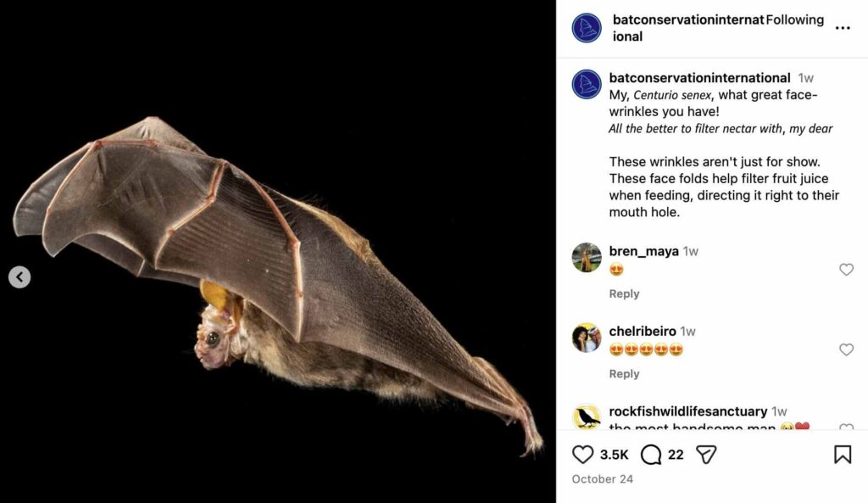Like chelribeiro's comment with its heart
Image resolution: width=868 pixels, height=503 pixels.
(846, 349)
